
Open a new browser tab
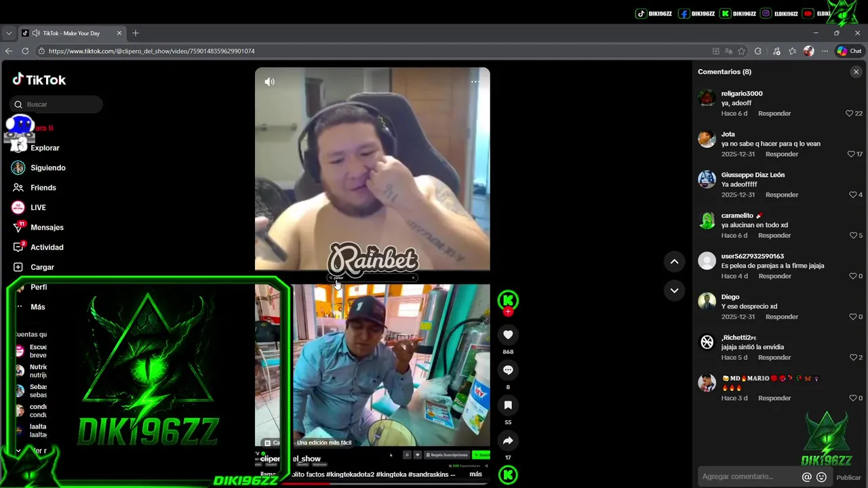[136, 33]
